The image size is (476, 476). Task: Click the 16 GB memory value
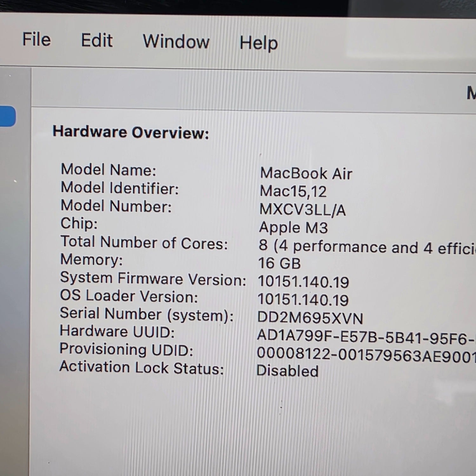279,263
